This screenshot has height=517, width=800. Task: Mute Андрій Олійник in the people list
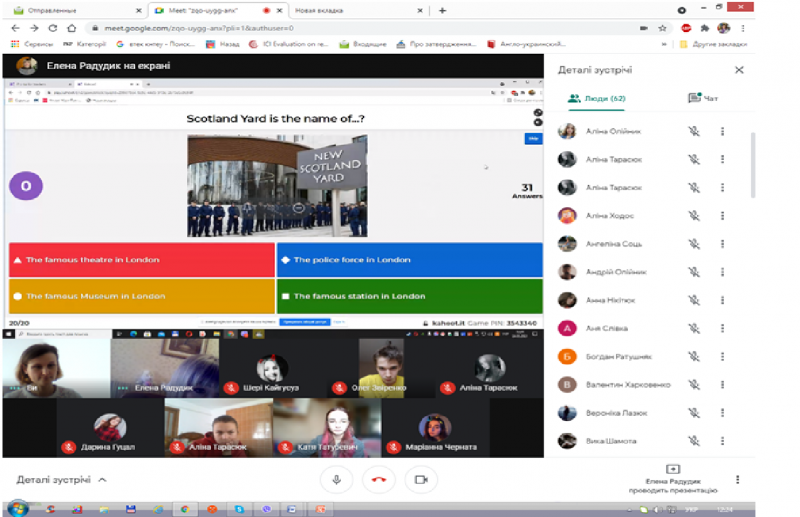point(694,272)
